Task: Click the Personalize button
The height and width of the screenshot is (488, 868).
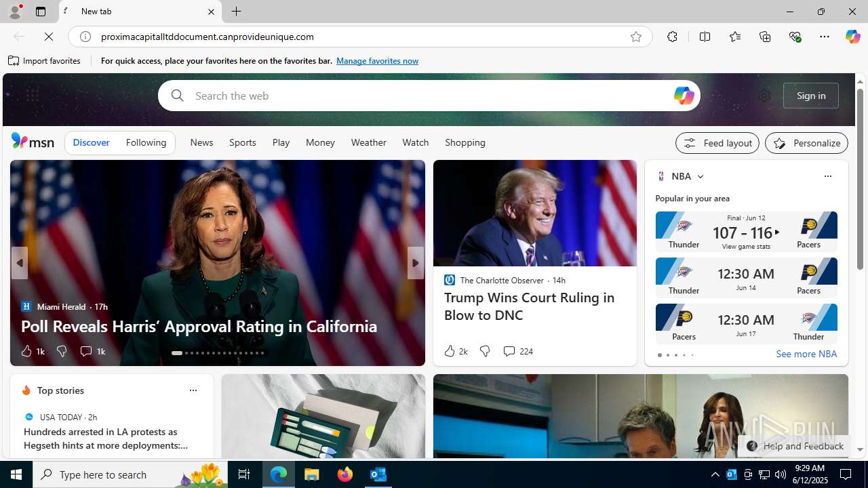Action: [x=806, y=143]
